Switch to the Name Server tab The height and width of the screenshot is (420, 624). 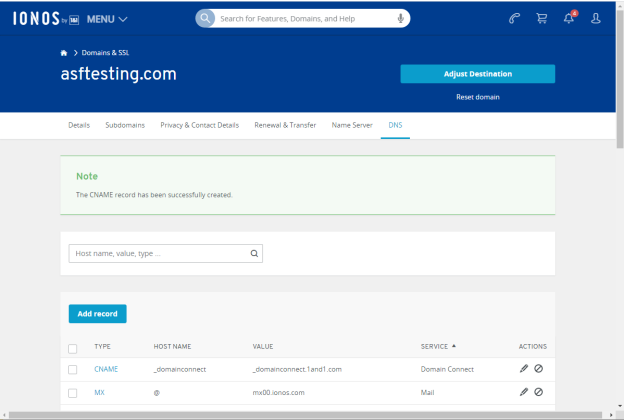tap(352, 125)
